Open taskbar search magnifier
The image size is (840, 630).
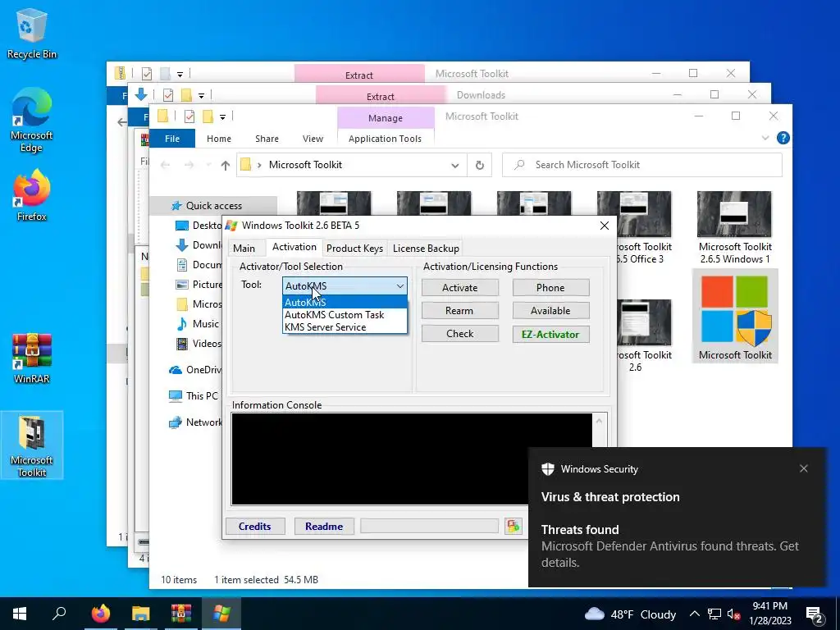click(59, 614)
